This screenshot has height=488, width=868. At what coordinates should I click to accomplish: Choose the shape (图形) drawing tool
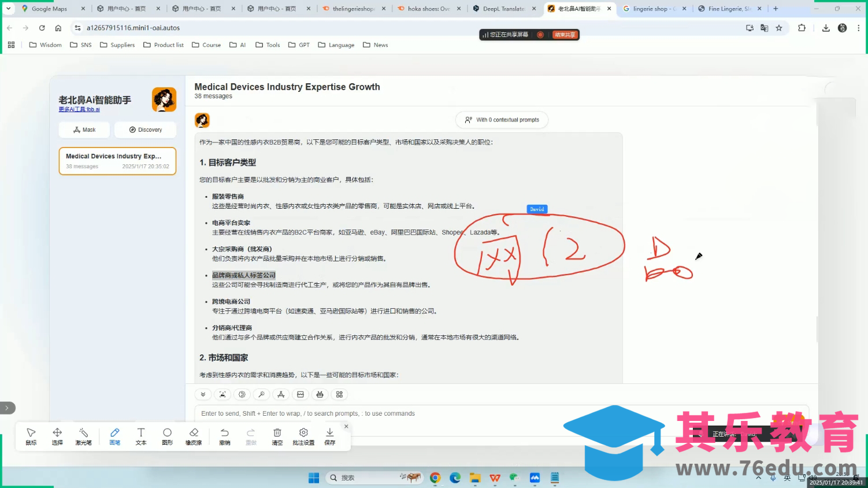(x=167, y=436)
